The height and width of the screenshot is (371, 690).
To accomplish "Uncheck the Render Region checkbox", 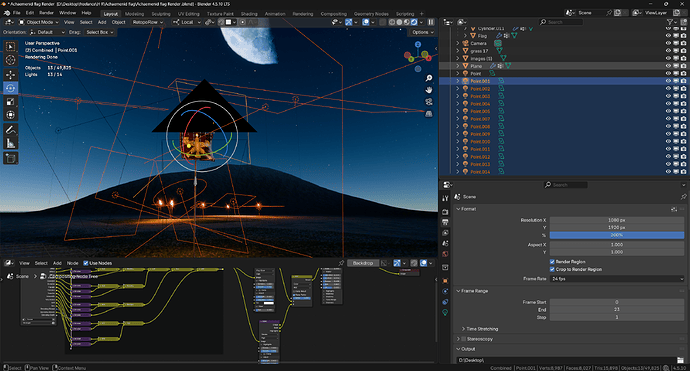I will [x=552, y=261].
